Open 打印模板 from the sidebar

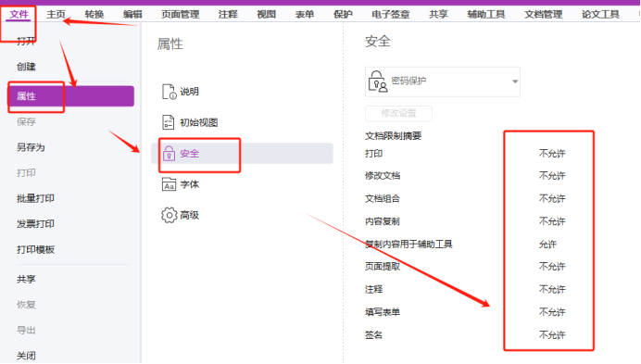[35, 250]
